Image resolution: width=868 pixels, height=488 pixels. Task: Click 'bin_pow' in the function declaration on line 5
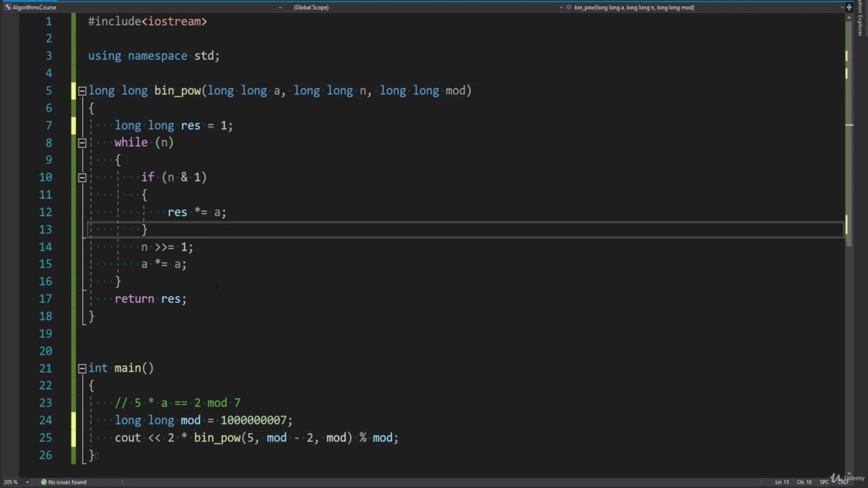tap(178, 91)
